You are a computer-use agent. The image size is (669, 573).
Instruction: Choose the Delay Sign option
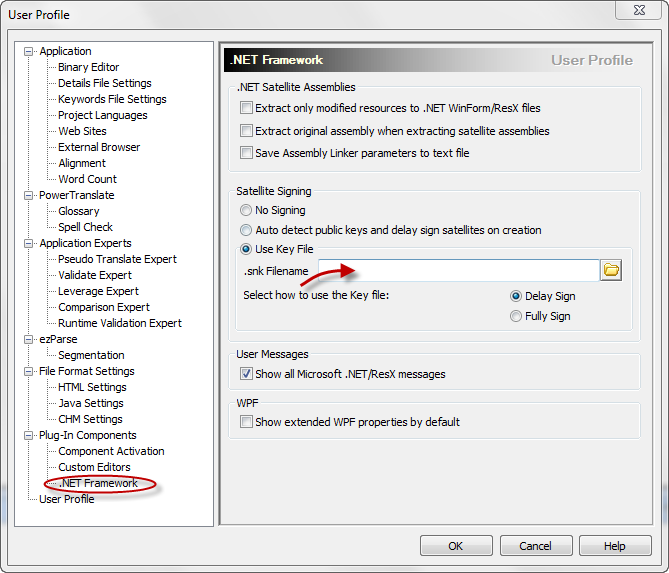(516, 296)
